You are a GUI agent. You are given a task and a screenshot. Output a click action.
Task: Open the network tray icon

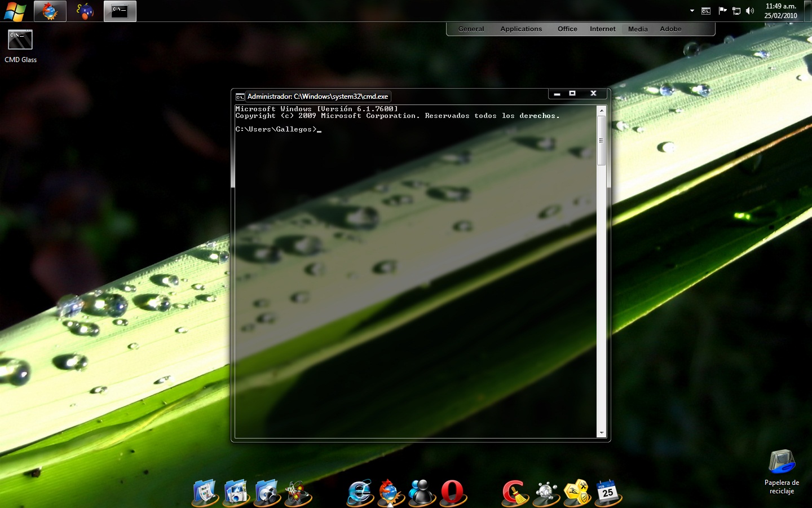(x=736, y=11)
